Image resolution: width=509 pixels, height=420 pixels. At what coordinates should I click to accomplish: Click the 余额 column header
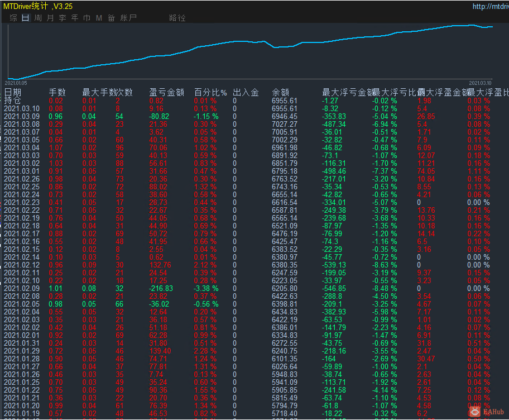tap(281, 92)
